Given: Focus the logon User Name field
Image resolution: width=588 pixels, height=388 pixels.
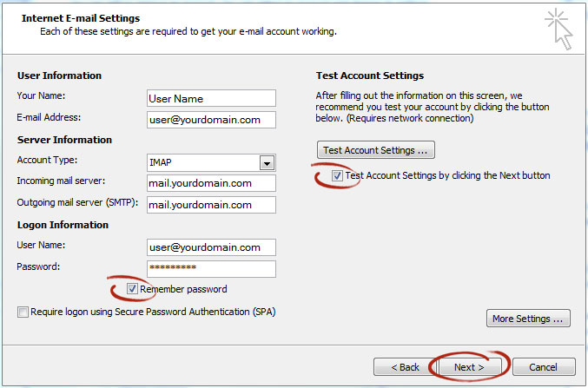Looking at the screenshot, I should pos(211,247).
